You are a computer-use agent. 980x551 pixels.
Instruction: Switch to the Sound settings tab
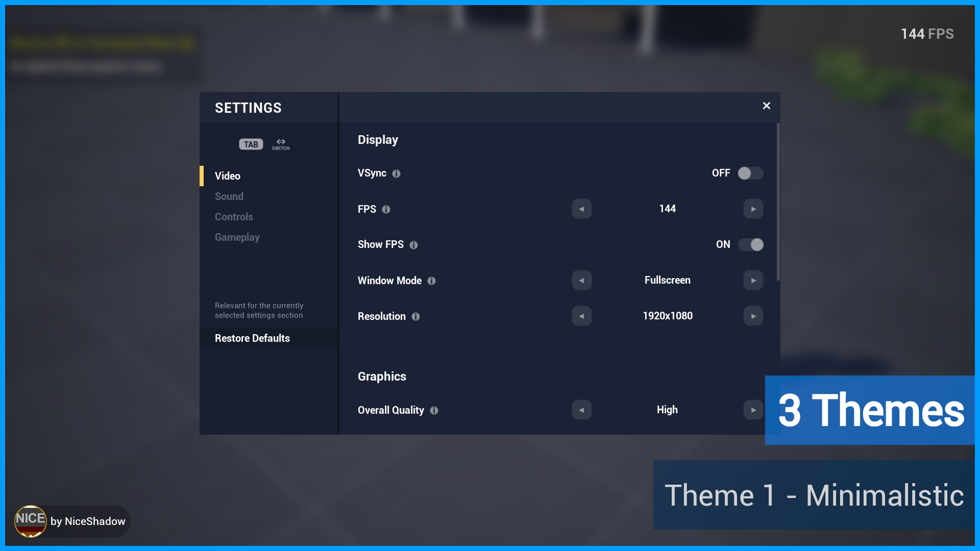click(x=229, y=196)
